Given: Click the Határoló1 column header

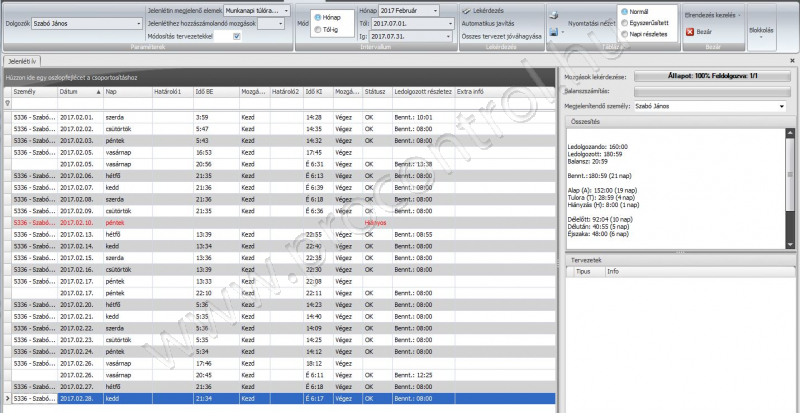Looking at the screenshot, I should tap(172, 92).
